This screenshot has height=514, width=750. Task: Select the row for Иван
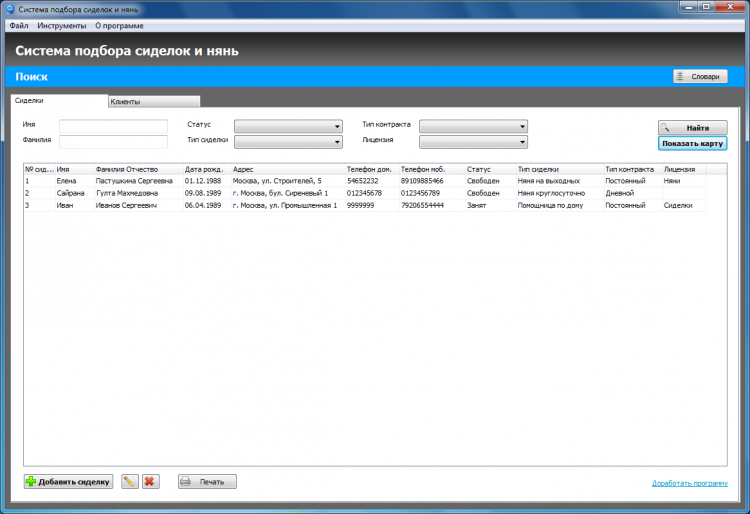365,205
